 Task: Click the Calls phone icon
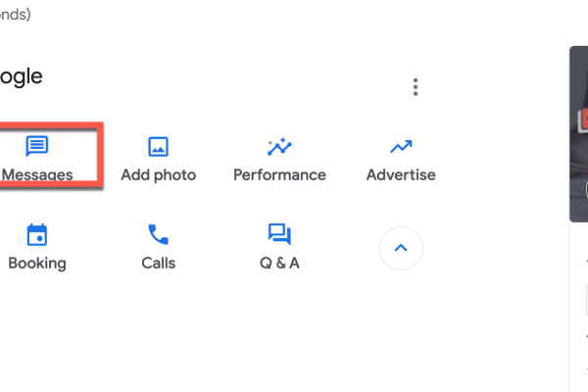(158, 235)
